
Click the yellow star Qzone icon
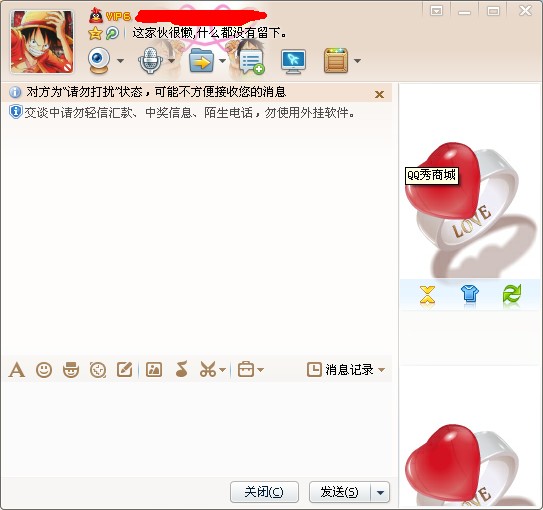(95, 34)
